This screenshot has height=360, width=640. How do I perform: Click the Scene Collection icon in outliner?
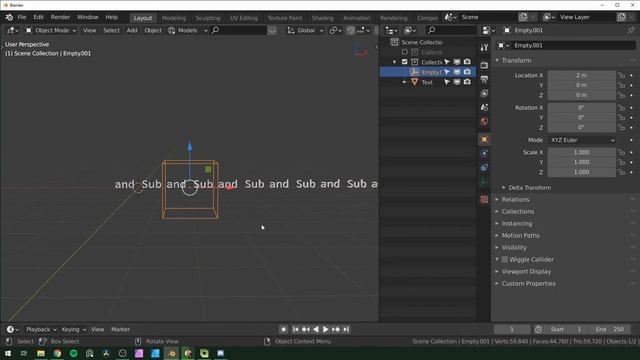click(394, 42)
